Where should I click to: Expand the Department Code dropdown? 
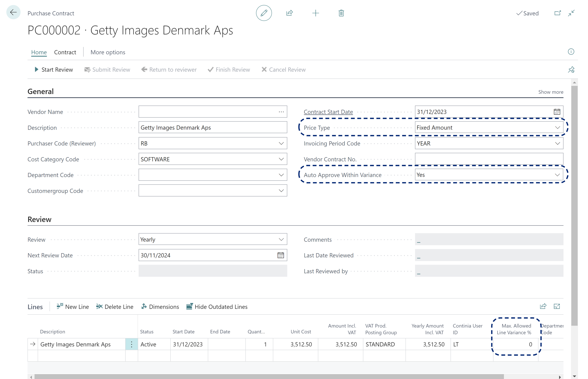point(281,175)
